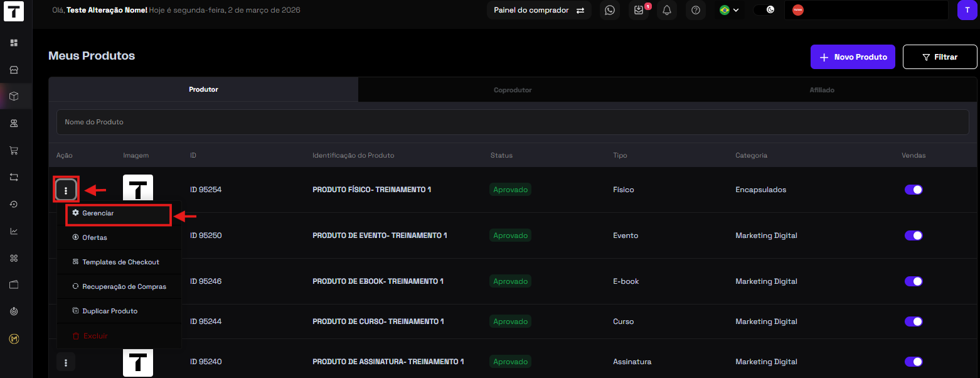Expand the Brazil flag language dropdown
980x378 pixels.
(729, 10)
